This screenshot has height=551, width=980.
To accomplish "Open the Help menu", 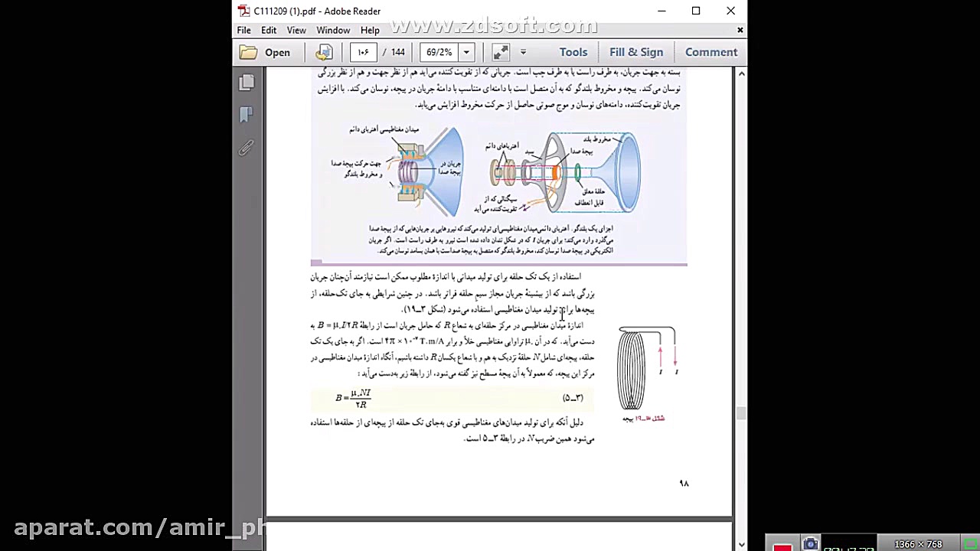I will click(x=370, y=30).
